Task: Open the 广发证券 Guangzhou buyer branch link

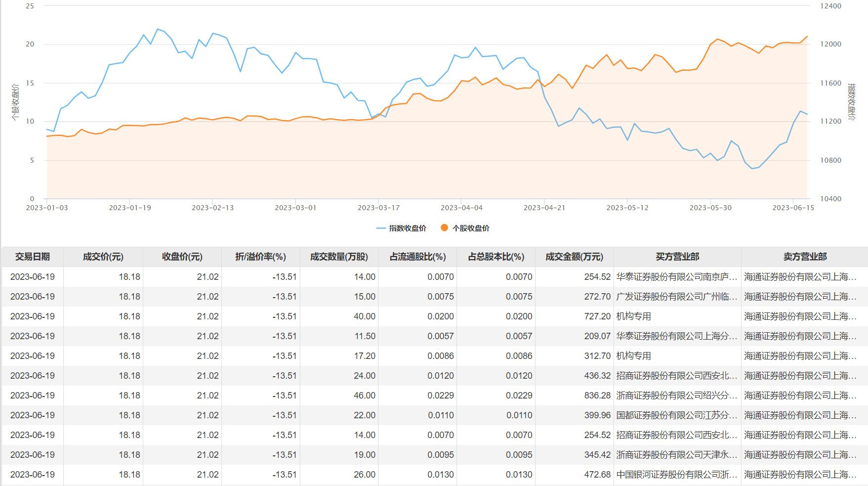Action: click(676, 297)
